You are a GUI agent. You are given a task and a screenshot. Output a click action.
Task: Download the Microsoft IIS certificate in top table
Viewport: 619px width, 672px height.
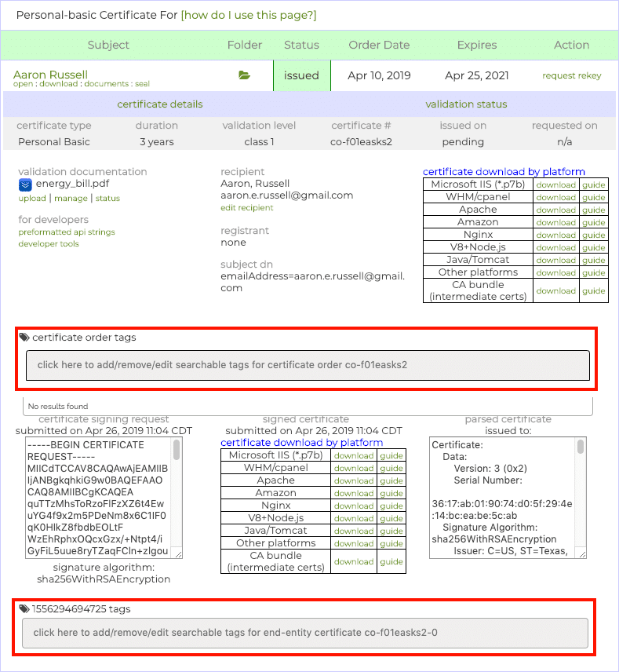[555, 185]
